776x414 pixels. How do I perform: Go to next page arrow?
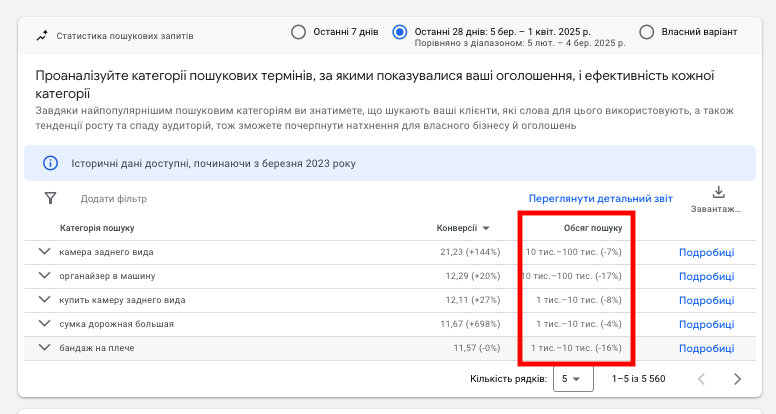pos(737,379)
